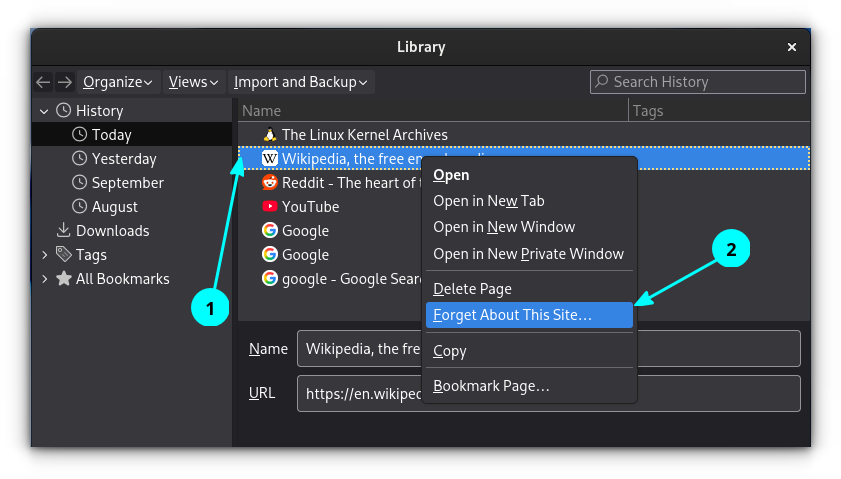Select Yesterday in the History sidebar
The height and width of the screenshot is (479, 841).
(x=124, y=159)
